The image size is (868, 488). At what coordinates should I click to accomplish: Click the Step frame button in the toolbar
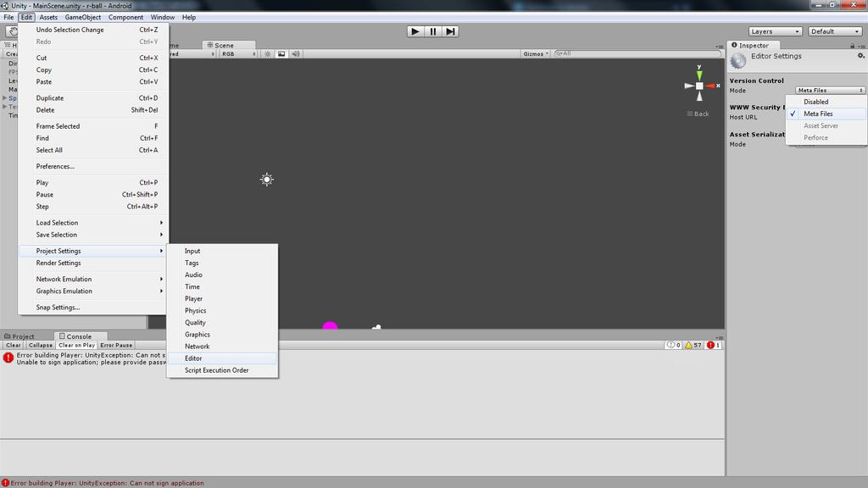451,31
